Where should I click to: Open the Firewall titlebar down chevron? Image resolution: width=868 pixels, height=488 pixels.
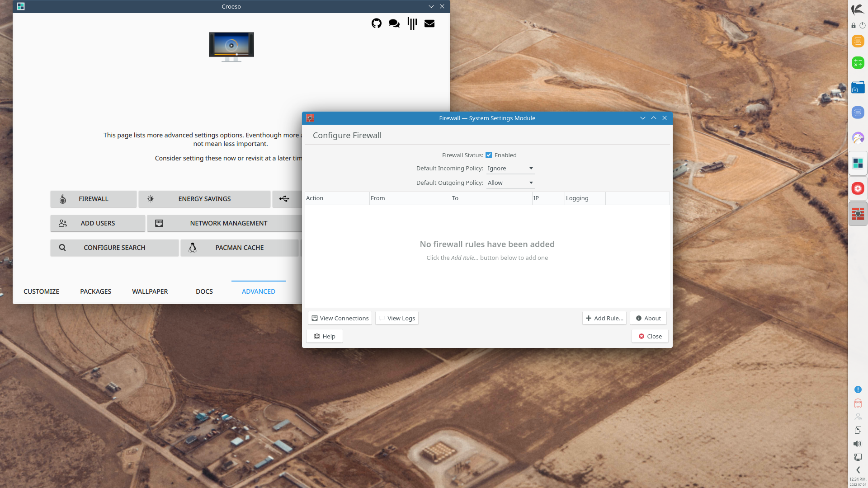point(642,118)
